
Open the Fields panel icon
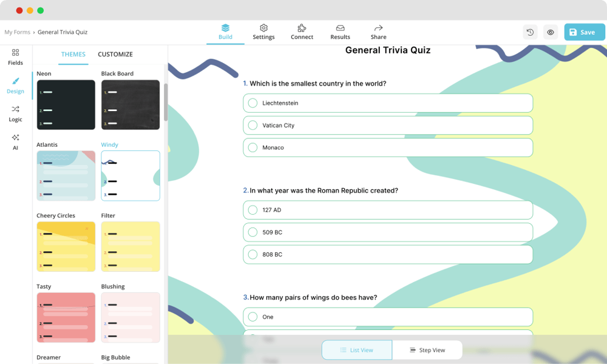point(15,53)
